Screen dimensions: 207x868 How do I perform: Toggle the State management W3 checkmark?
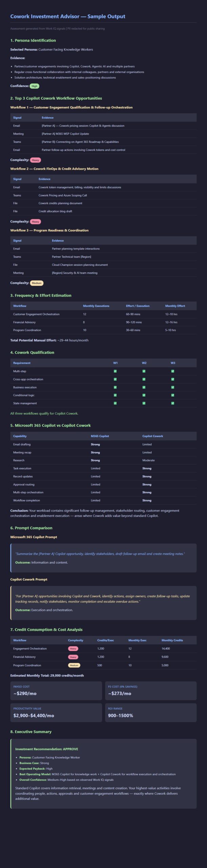click(x=173, y=403)
